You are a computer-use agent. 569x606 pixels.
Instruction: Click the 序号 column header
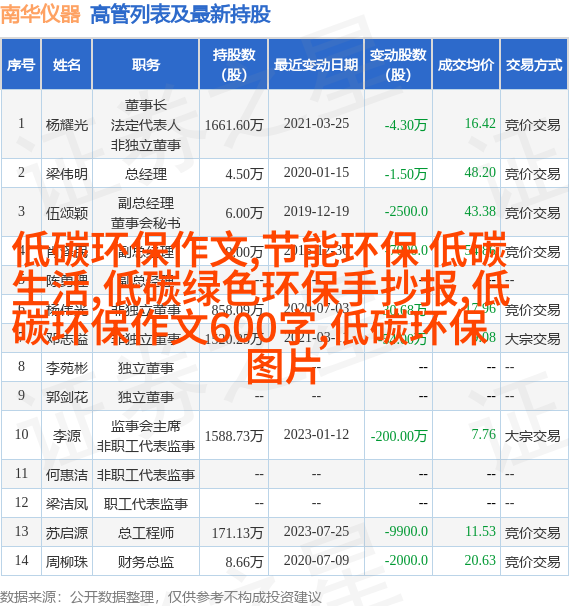coord(21,65)
